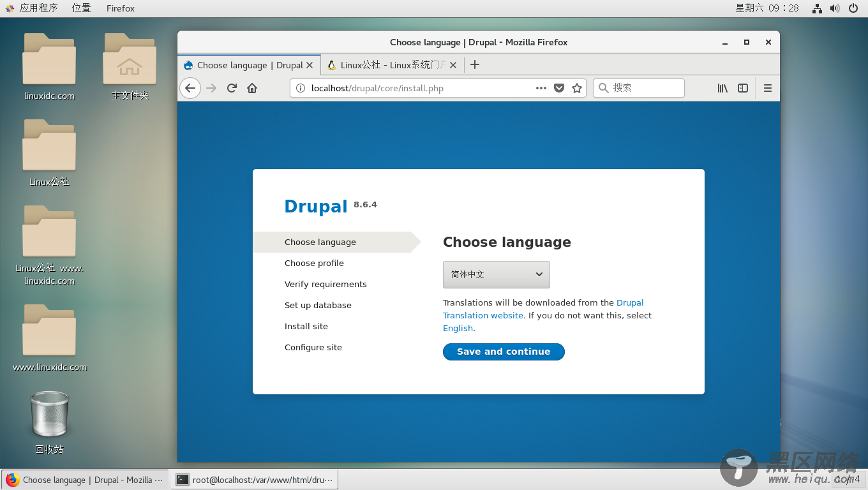Click the volume icon in top panel
The height and width of the screenshot is (490, 868).
pos(835,8)
